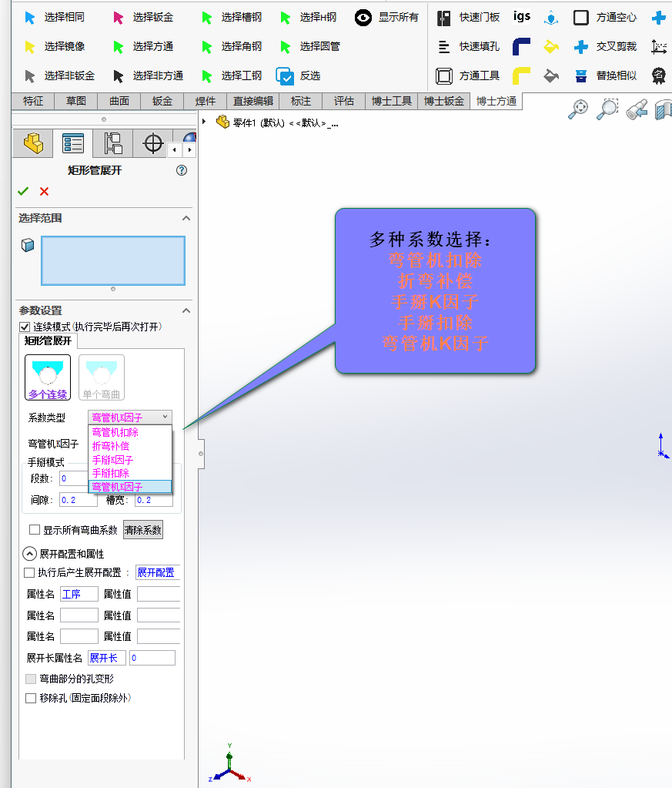Select 折弯补偿 from the dropdown list
This screenshot has height=788, width=672.
tap(111, 446)
